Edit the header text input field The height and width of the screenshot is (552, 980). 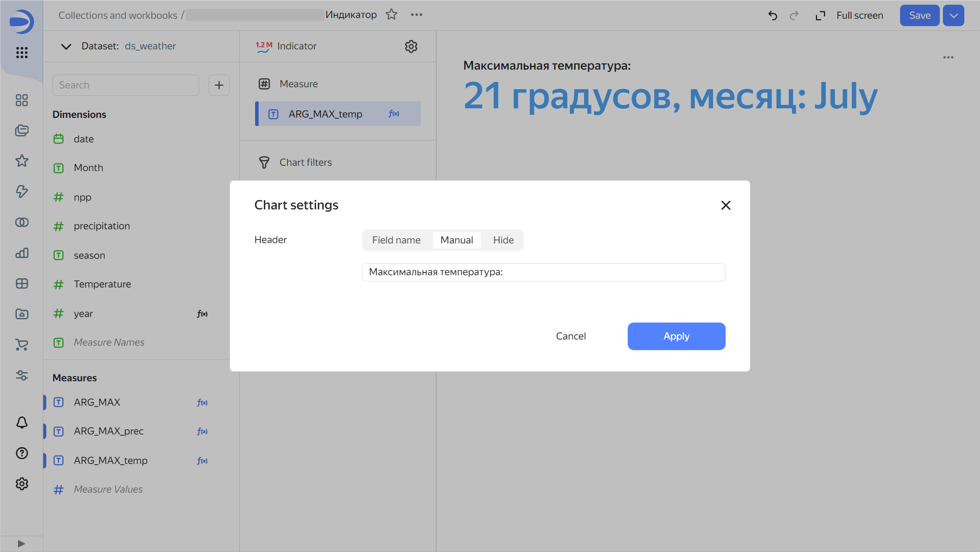[x=543, y=272]
